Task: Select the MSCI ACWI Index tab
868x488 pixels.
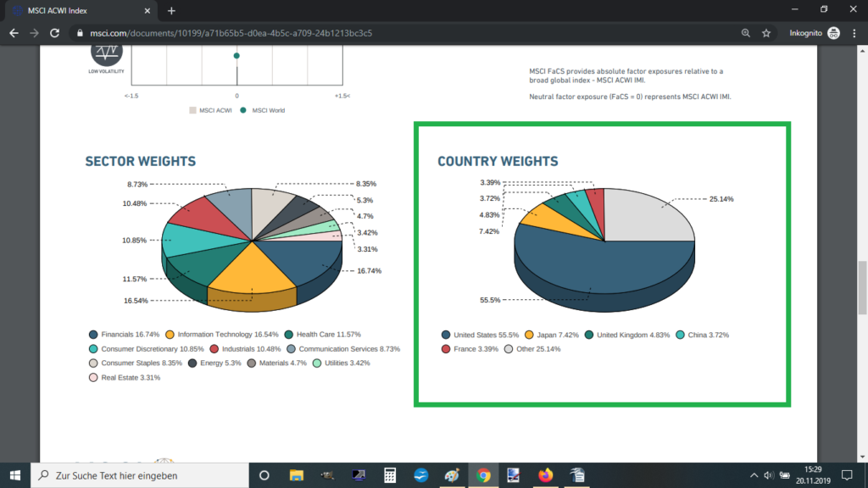Action: coord(81,10)
